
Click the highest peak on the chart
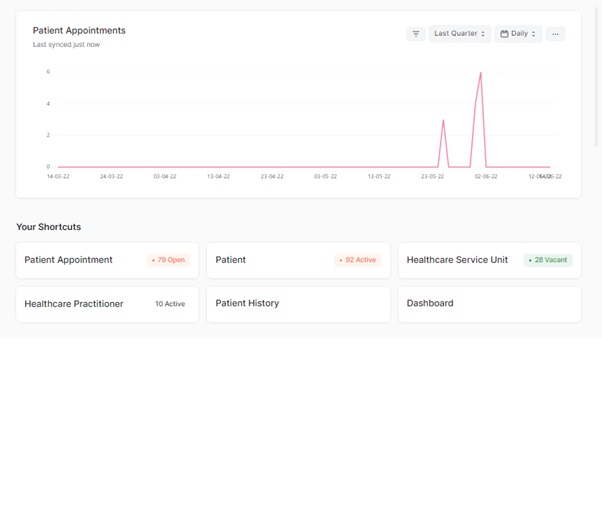(x=481, y=73)
